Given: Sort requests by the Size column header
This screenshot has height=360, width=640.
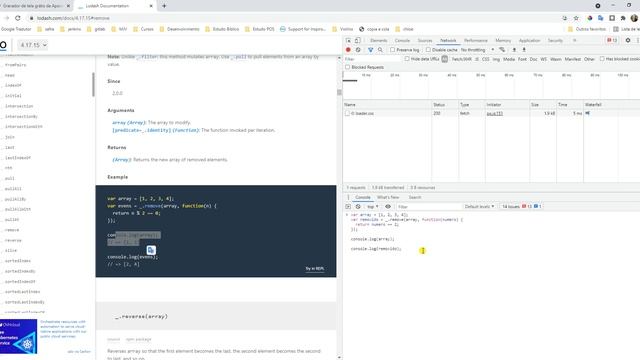Looking at the screenshot, I should click(543, 105).
